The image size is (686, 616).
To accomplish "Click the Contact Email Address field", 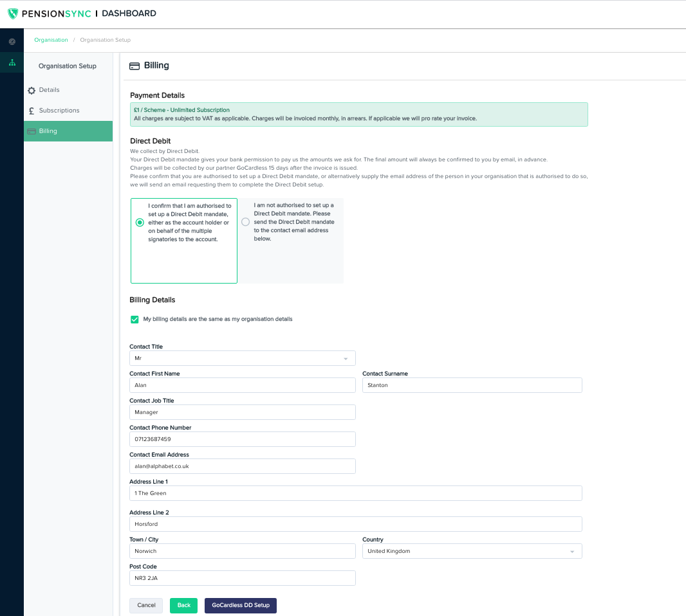I will point(242,466).
